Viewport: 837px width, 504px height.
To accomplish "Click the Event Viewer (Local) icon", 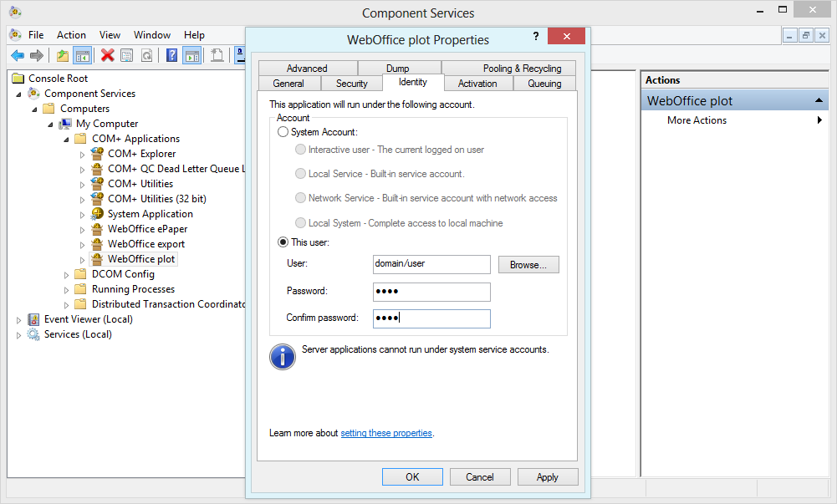I will tap(33, 318).
